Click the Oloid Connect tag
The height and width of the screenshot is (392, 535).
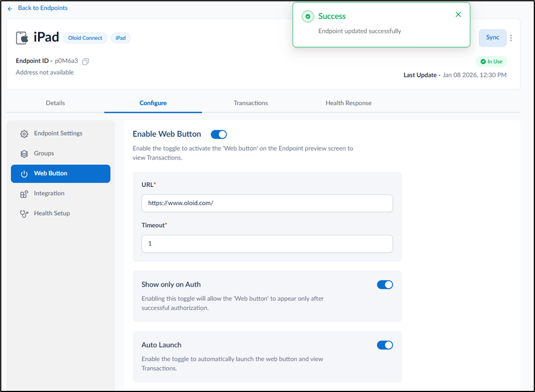(86, 38)
